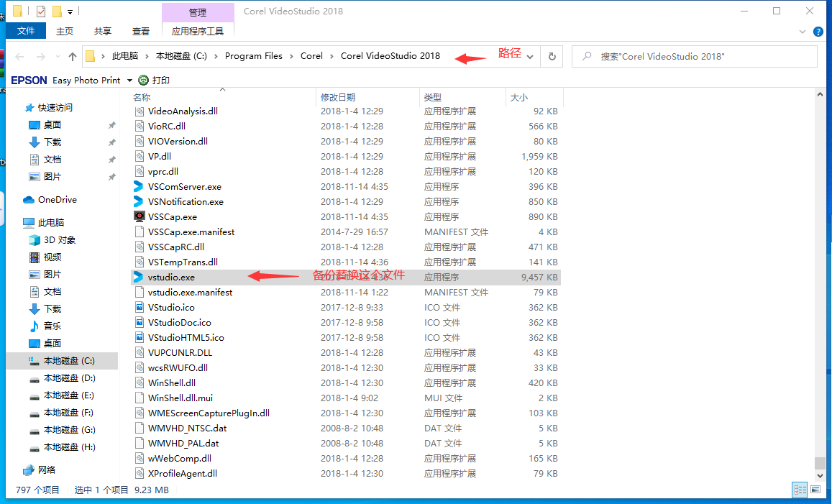Click Program Files in the breadcrumb path
Screen dimensions: 832x504
(254, 56)
